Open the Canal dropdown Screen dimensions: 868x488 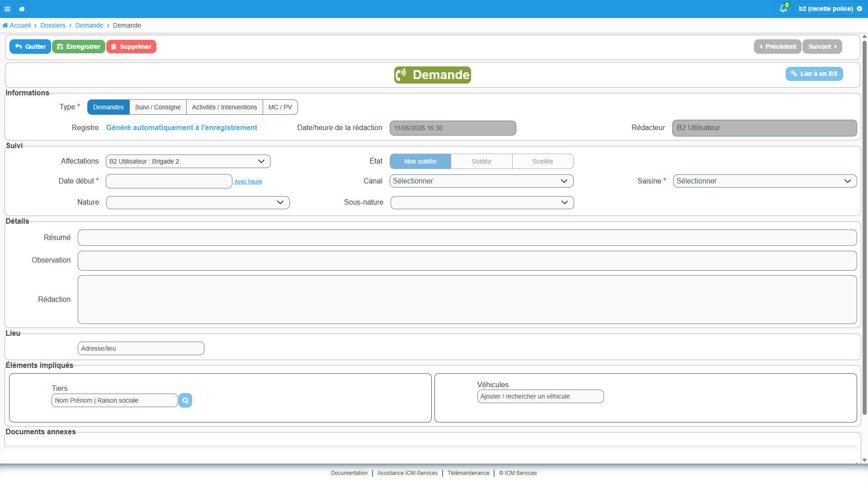pos(481,181)
